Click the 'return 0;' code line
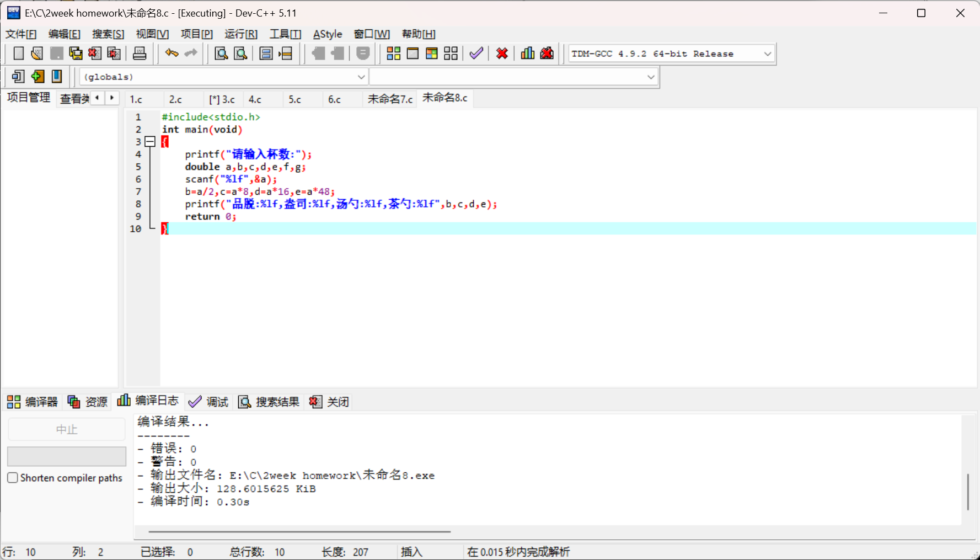980x560 pixels. [211, 217]
